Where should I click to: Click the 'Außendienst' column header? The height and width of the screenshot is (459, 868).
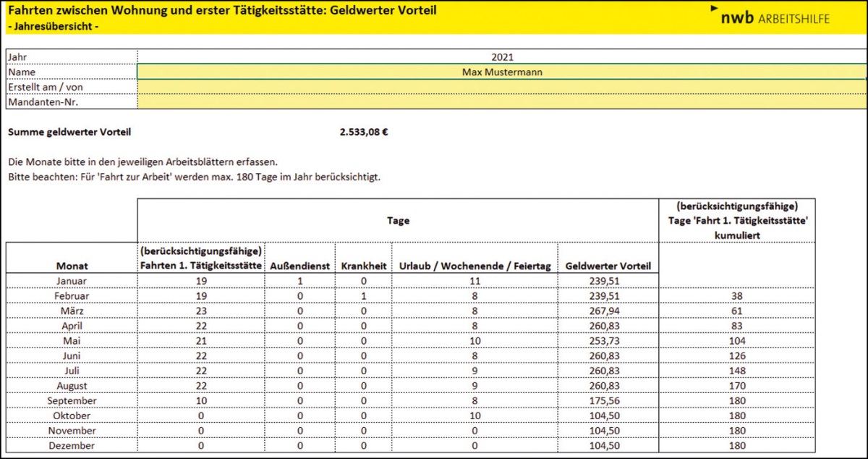[300, 266]
